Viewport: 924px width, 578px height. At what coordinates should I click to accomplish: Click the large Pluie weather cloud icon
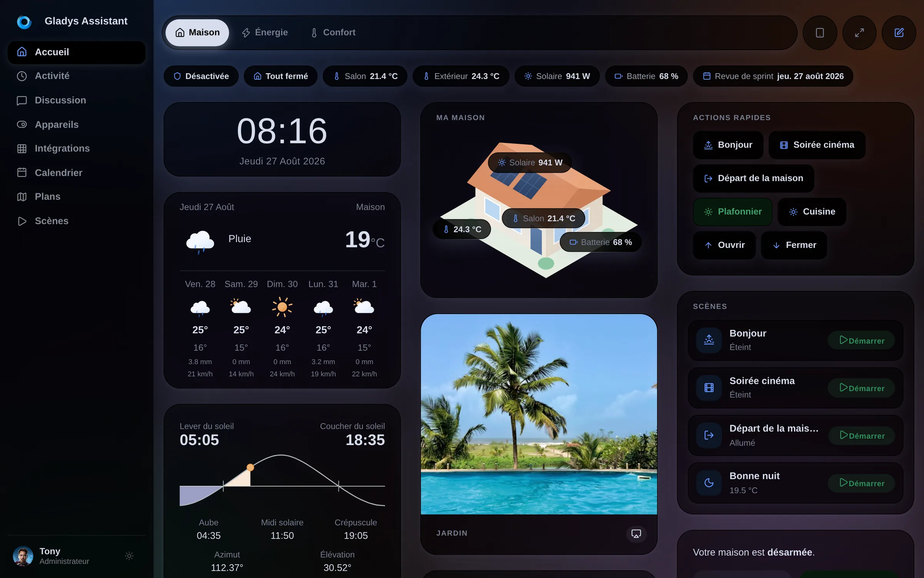coord(200,242)
